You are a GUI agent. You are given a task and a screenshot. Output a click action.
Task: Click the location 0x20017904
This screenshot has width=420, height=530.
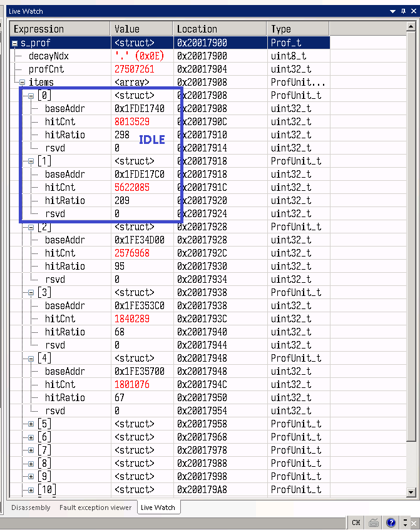(x=202, y=69)
